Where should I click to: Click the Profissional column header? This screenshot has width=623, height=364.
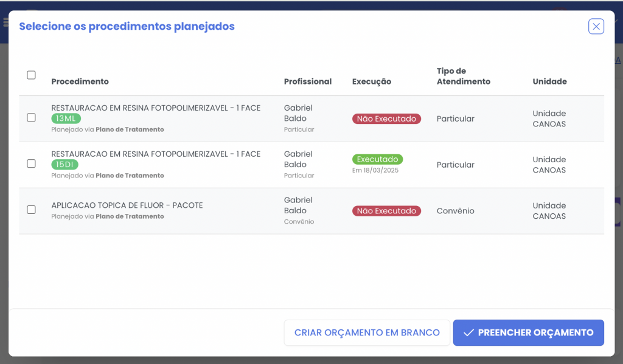pos(308,81)
